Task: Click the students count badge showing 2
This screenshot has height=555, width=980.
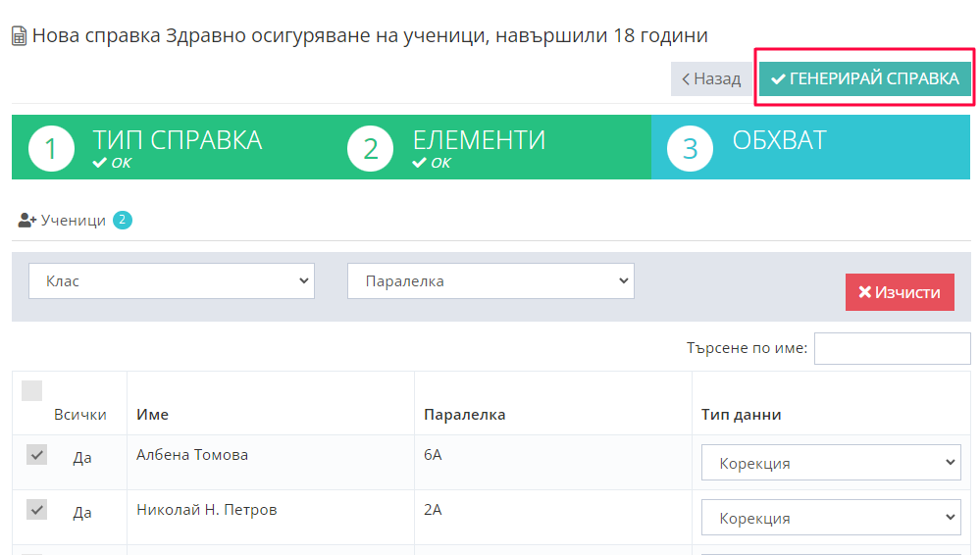Action: point(123,221)
